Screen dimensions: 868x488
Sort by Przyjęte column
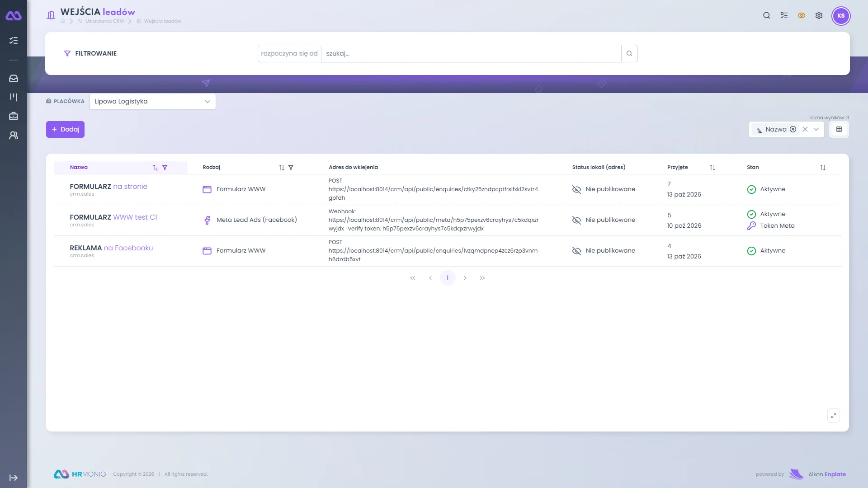712,168
